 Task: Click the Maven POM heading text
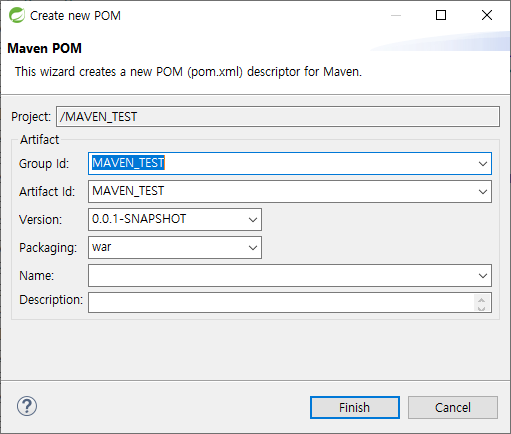44,48
